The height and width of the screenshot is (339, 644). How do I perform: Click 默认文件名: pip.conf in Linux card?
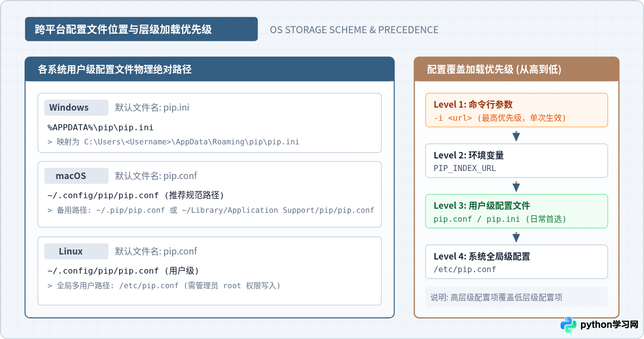156,251
